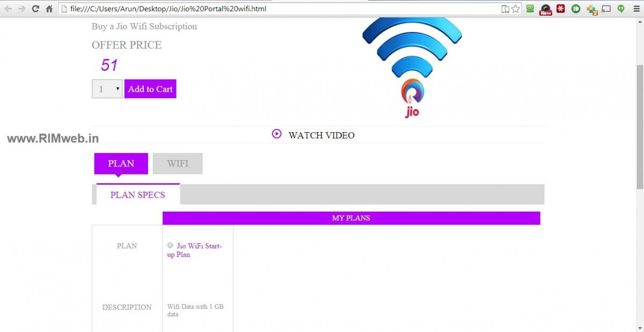Image resolution: width=644 pixels, height=332 pixels.
Task: Select the Jio WiFi Start-up Plan radio button
Action: click(171, 246)
